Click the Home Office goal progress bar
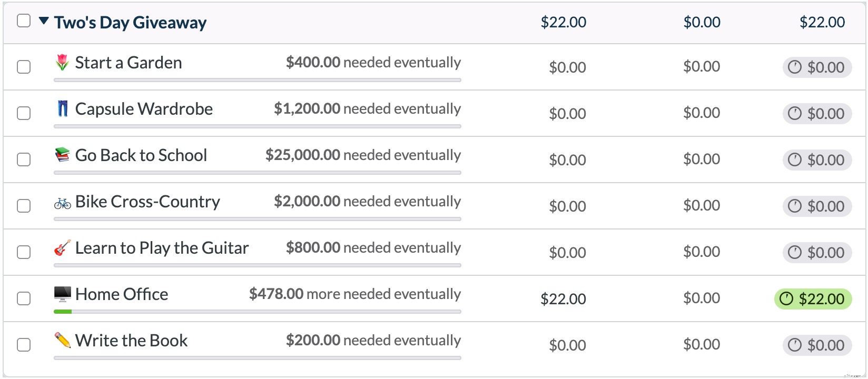 [x=257, y=312]
